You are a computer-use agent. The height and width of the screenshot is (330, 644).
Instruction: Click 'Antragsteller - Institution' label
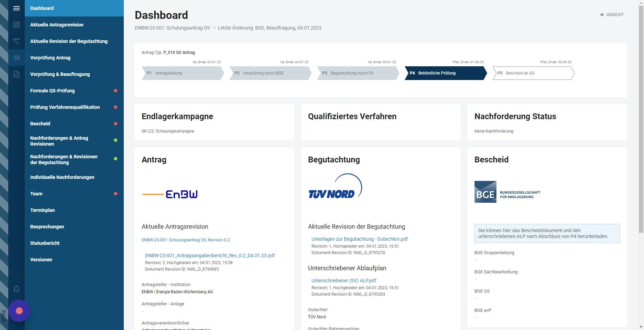pos(166,285)
